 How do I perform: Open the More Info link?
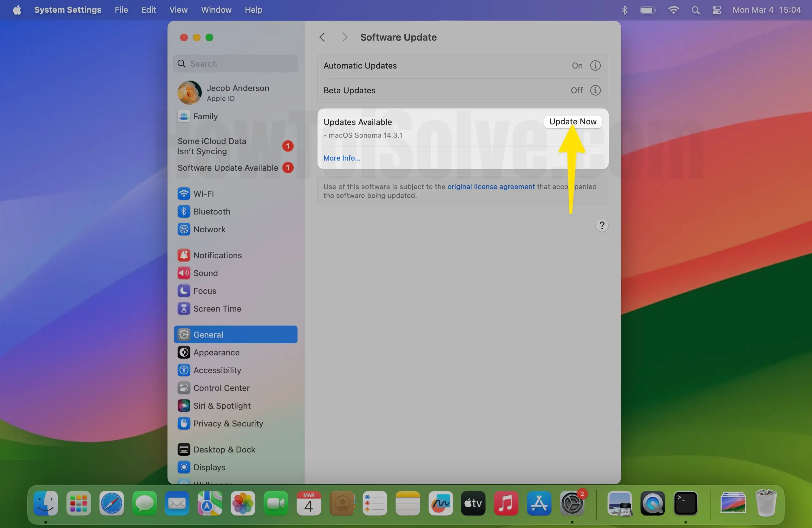tap(342, 158)
